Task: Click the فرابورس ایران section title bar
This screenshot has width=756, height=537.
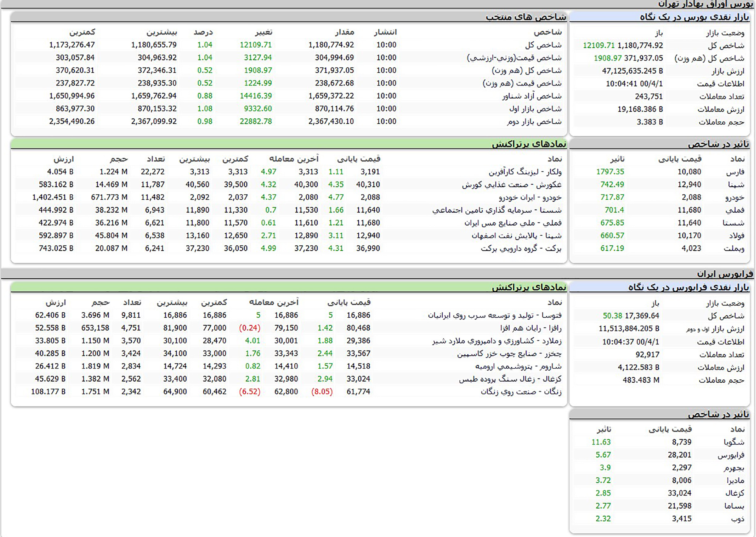Action: tap(725, 274)
